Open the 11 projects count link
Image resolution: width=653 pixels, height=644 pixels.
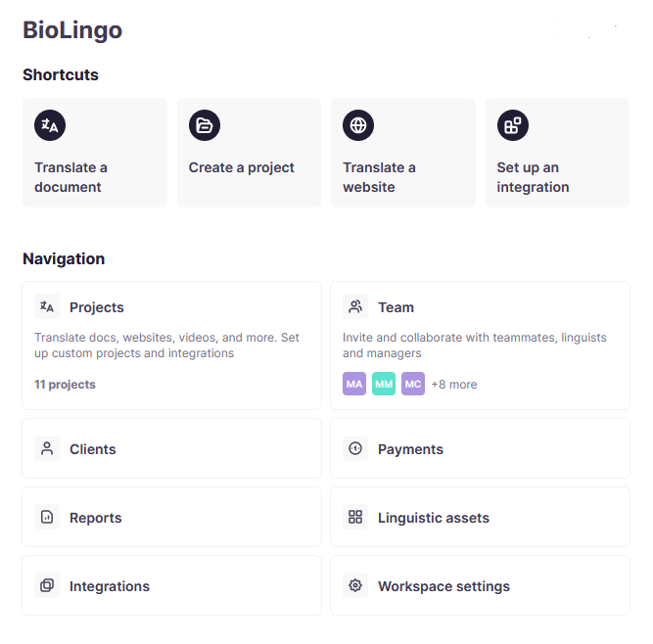(x=65, y=385)
